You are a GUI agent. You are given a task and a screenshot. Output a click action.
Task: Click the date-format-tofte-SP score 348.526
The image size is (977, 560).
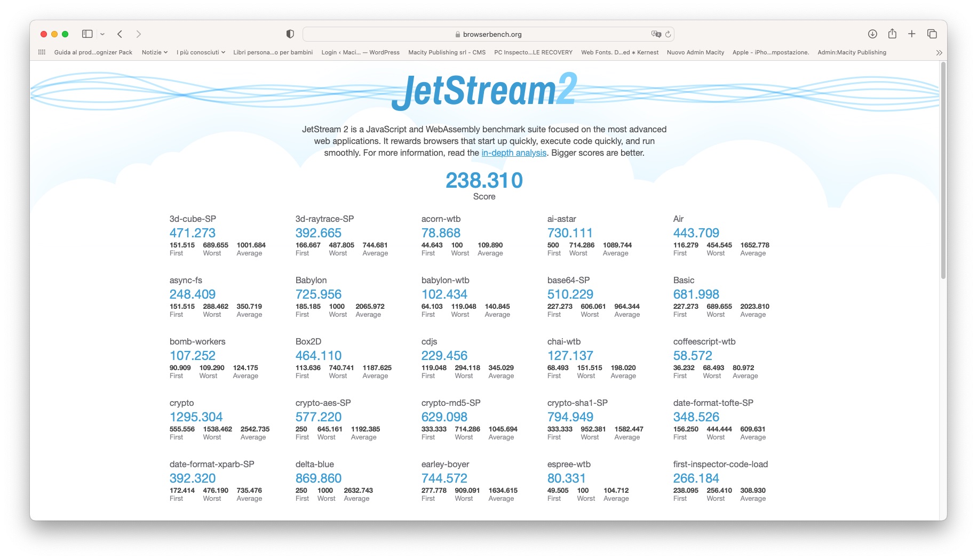[x=696, y=417]
